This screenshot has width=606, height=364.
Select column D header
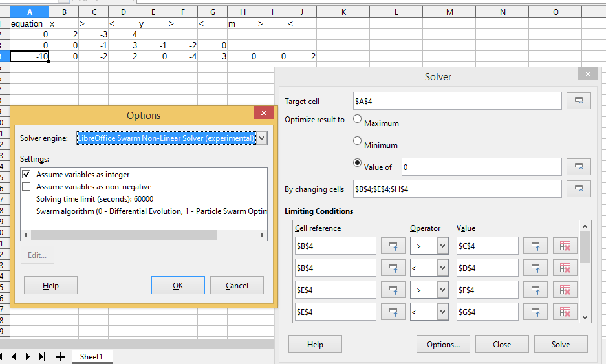point(124,12)
